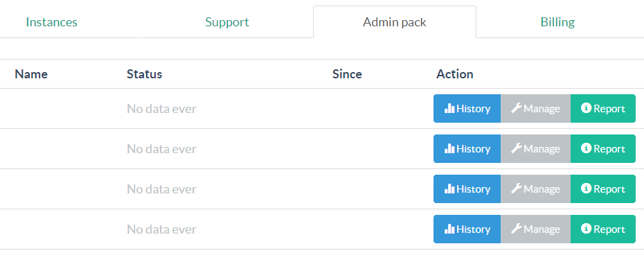Select the Admin pack tab
Image resolution: width=644 pixels, height=253 pixels.
[x=395, y=21]
